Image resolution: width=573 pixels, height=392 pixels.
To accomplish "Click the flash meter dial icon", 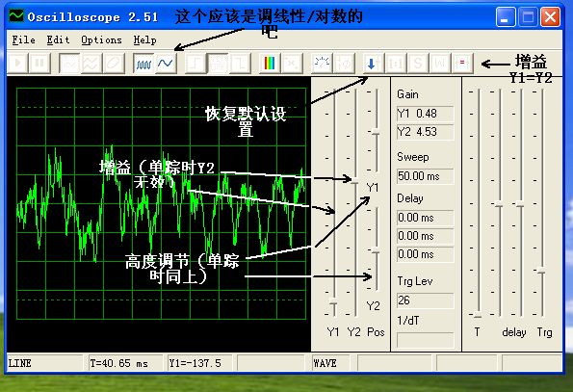I will [x=322, y=64].
